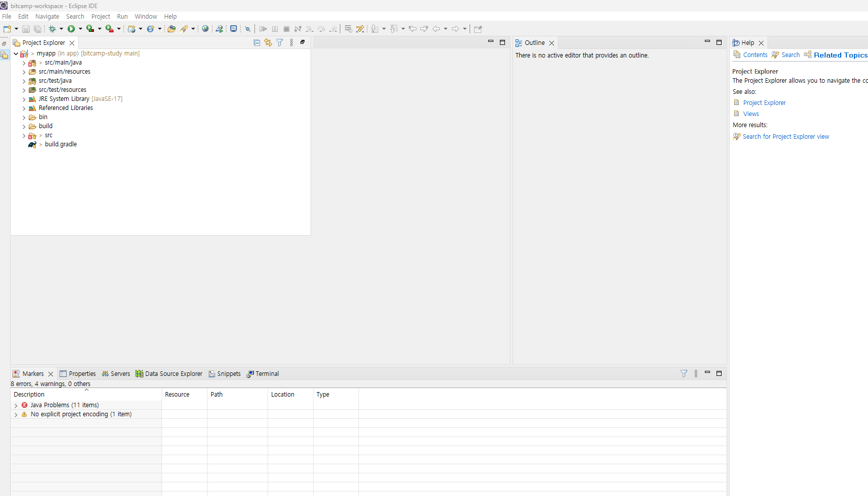This screenshot has height=496, width=868.
Task: Open the Project menu
Action: 100,17
